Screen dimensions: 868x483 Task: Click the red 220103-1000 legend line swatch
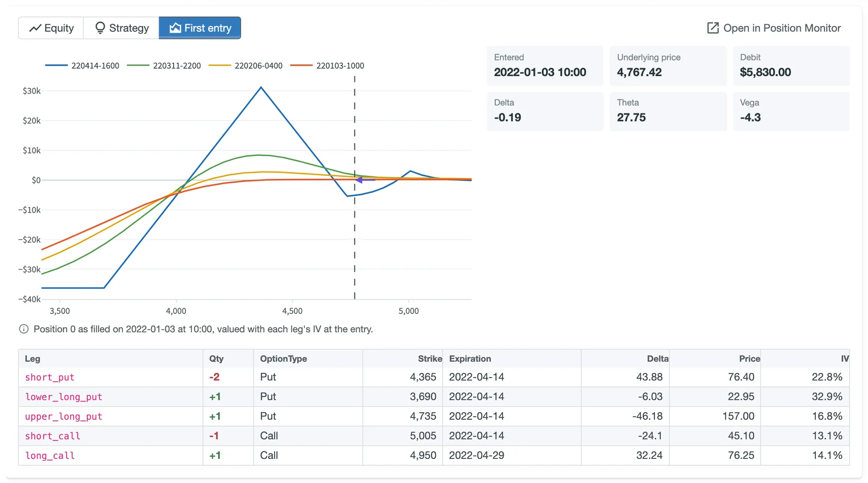301,66
